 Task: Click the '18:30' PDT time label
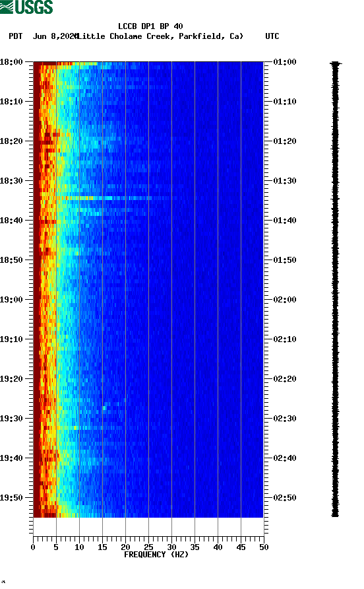[x=12, y=181]
